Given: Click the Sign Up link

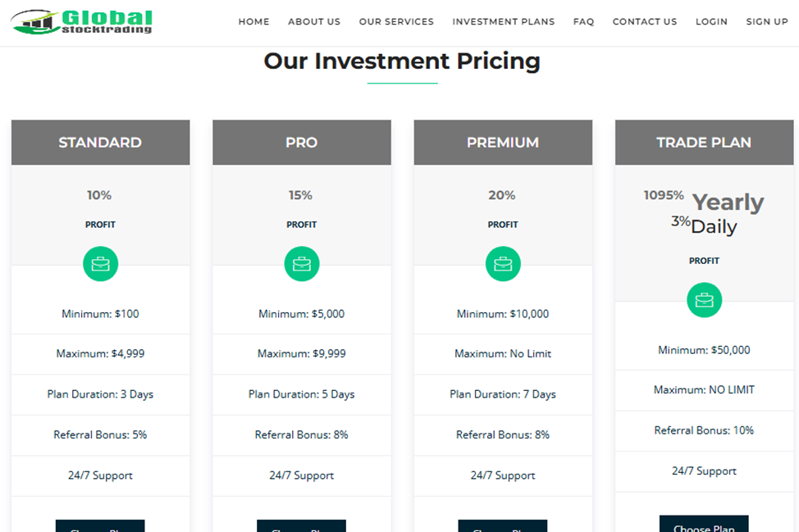Looking at the screenshot, I should (x=767, y=22).
